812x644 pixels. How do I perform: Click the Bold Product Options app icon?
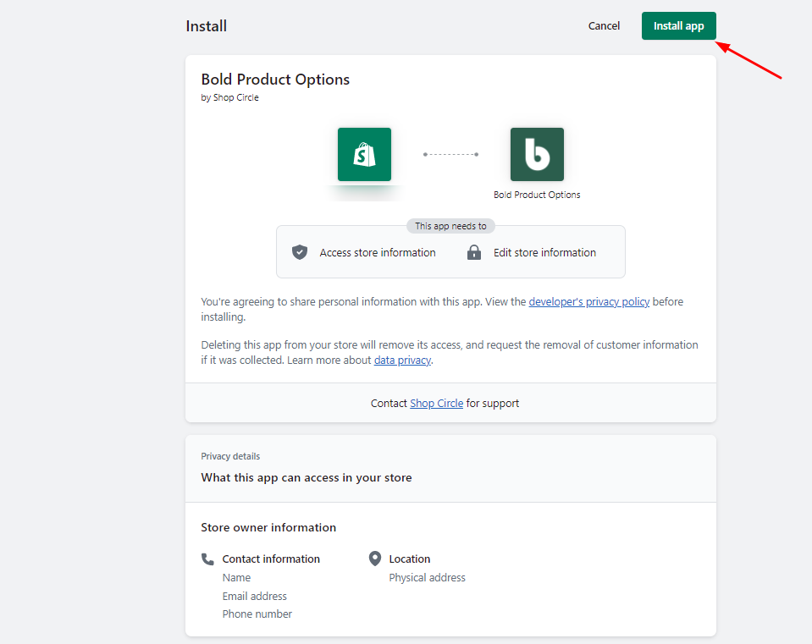pyautogui.click(x=537, y=154)
